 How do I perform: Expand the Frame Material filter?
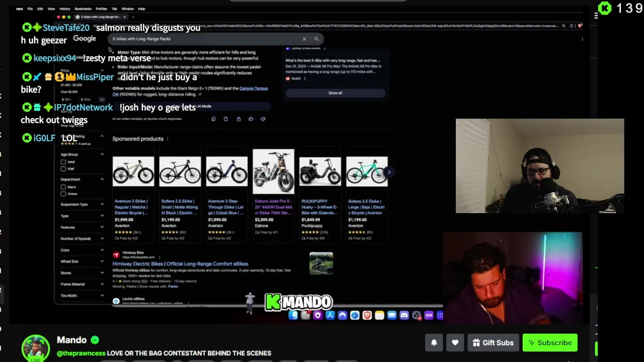(x=102, y=284)
